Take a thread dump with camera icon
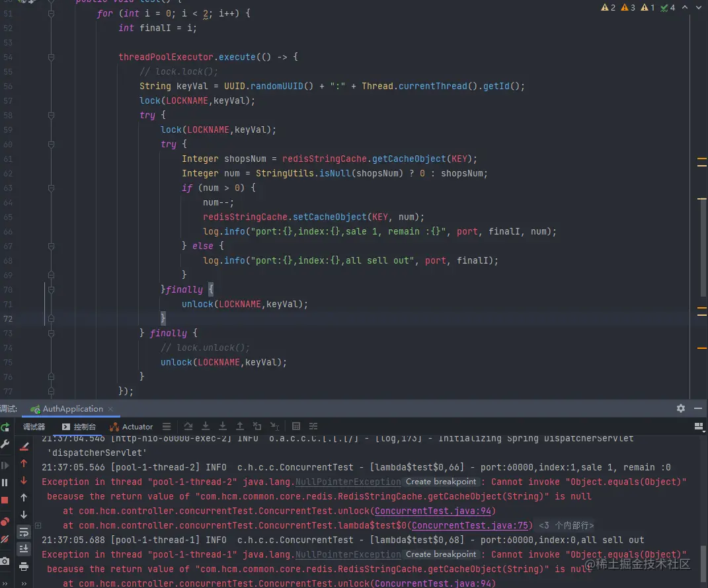This screenshot has height=588, width=708. [x=5, y=561]
